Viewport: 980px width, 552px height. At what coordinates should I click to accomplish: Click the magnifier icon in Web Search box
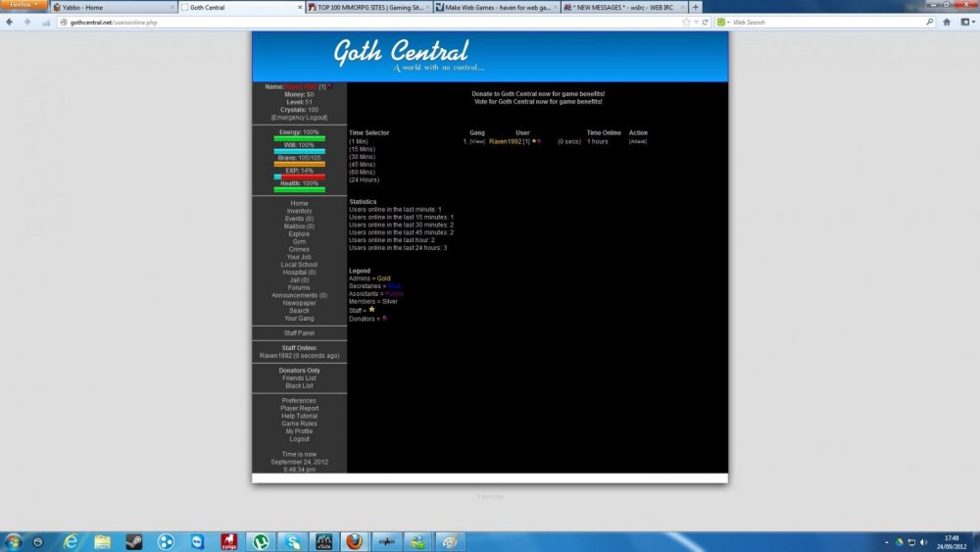click(930, 22)
